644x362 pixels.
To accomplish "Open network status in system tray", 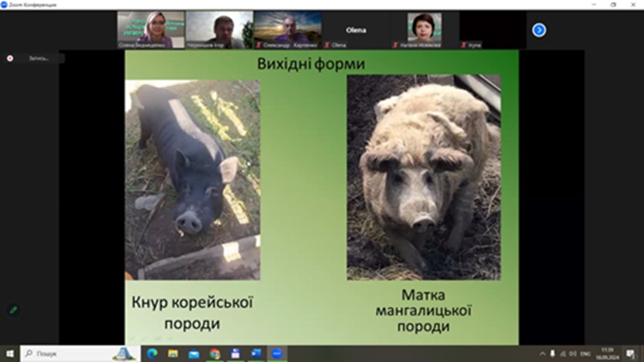I will coord(563,354).
